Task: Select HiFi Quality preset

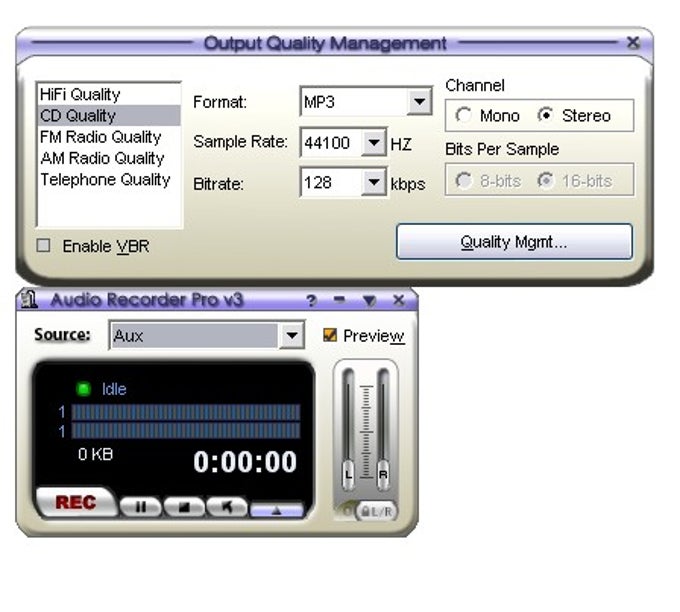Action: point(108,94)
